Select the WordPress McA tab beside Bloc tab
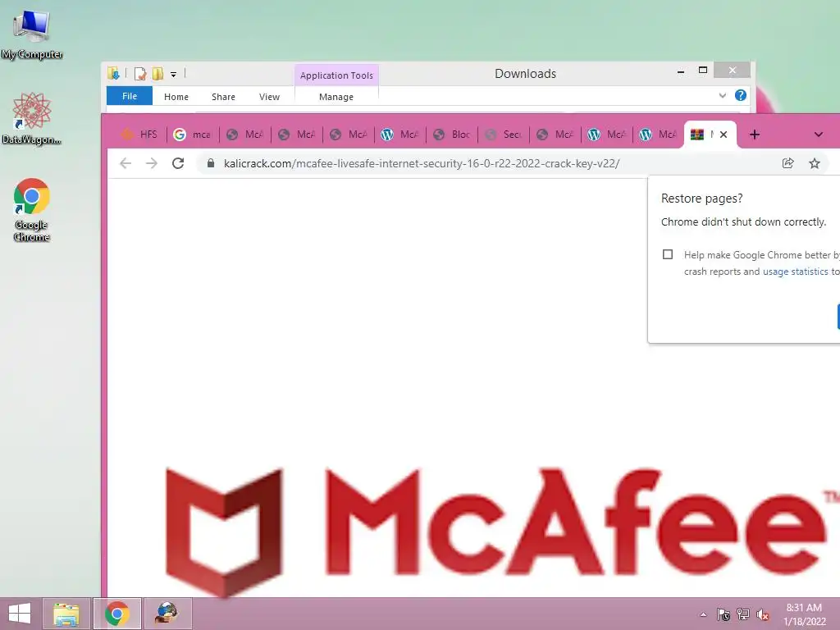Viewport: 840px width, 630px height. pyautogui.click(x=400, y=135)
